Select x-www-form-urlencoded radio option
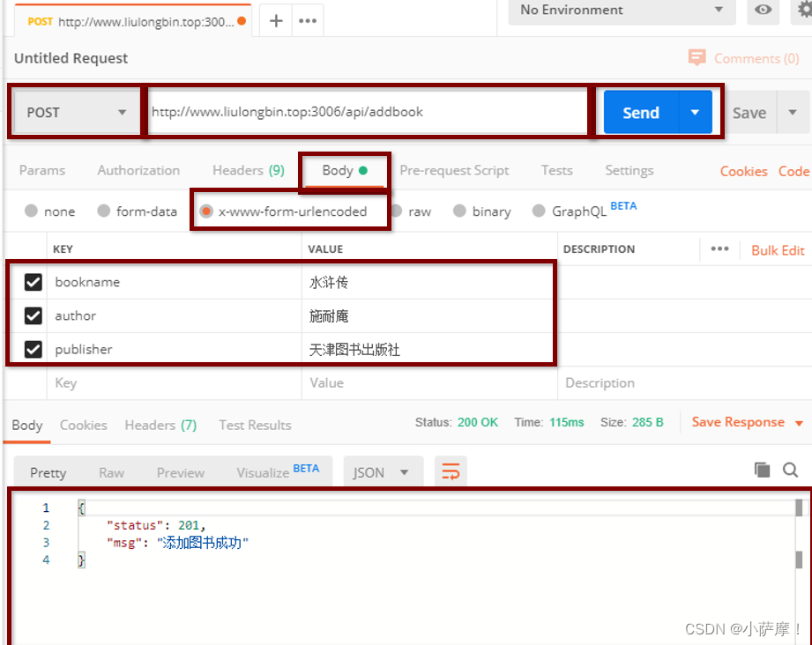This screenshot has width=812, height=645. coord(206,211)
